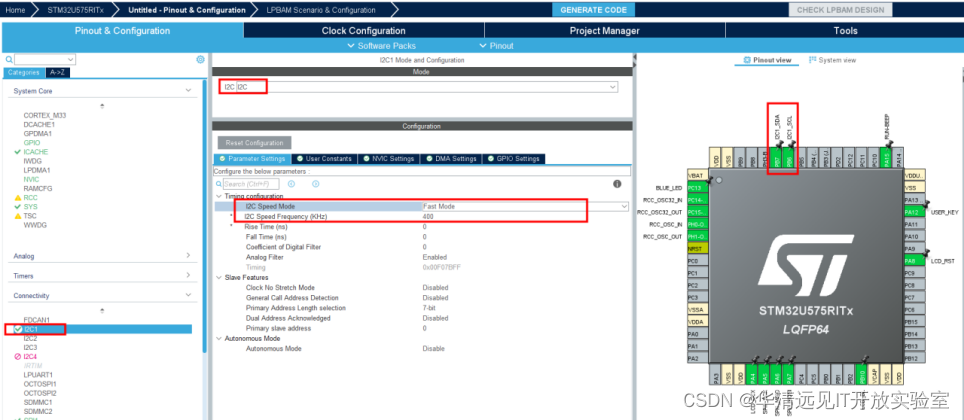Select green PB7 pin on the chip

[x=776, y=159]
